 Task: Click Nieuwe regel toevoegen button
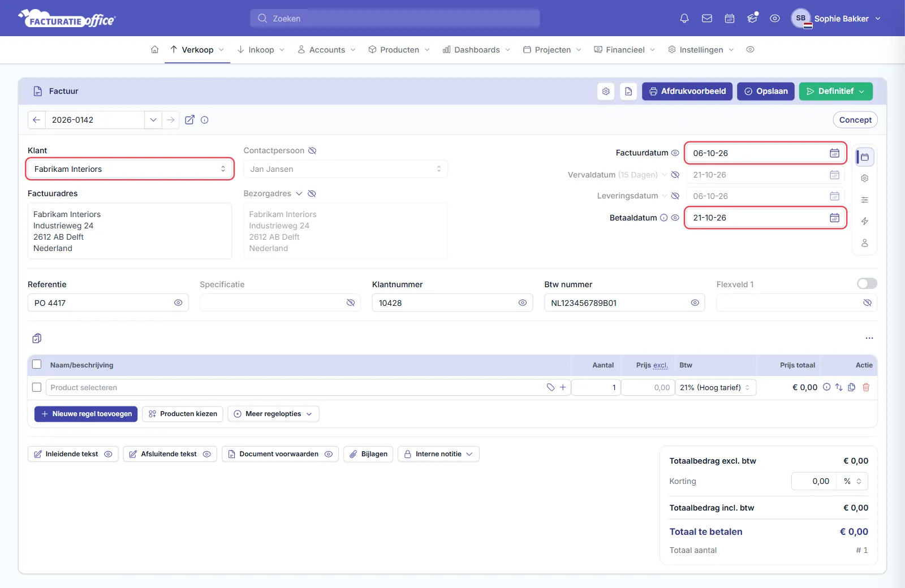click(x=86, y=414)
